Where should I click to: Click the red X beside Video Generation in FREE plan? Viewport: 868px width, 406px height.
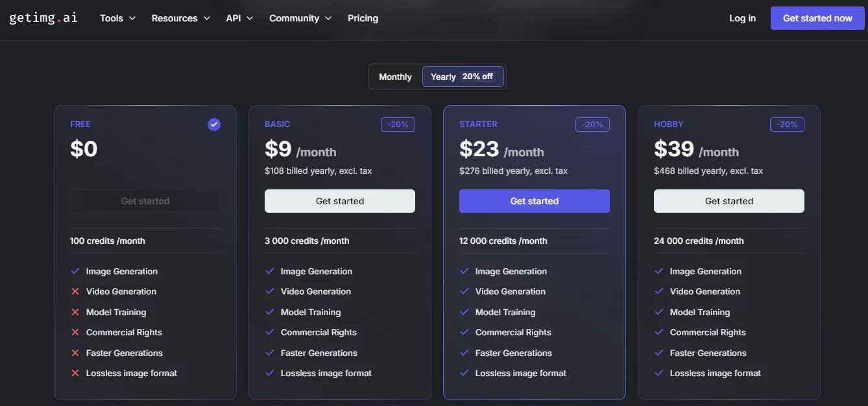click(x=74, y=291)
